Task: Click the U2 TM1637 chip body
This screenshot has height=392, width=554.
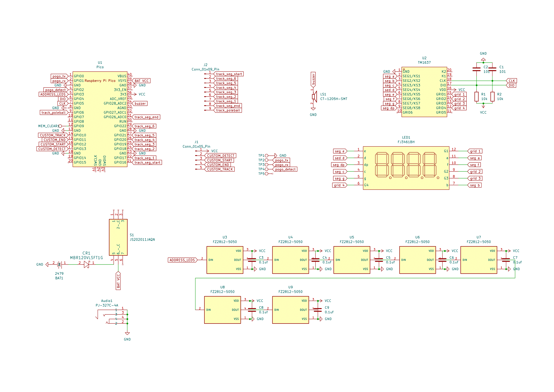Action: click(x=424, y=92)
